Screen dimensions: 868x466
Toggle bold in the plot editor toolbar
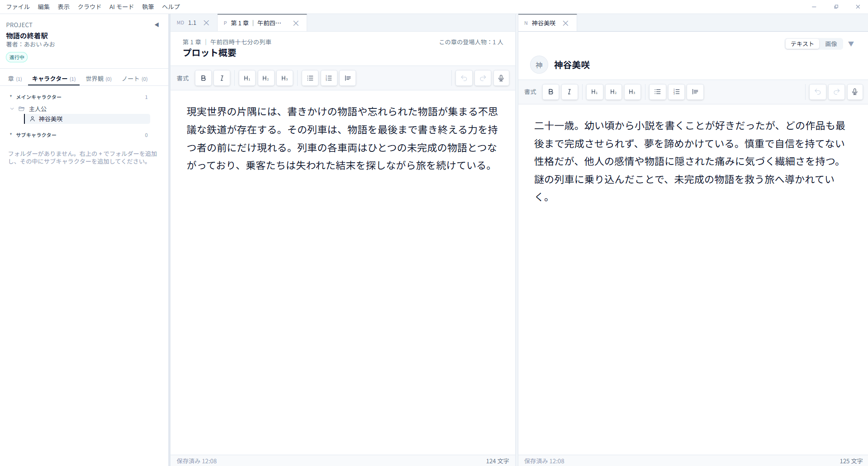(204, 78)
